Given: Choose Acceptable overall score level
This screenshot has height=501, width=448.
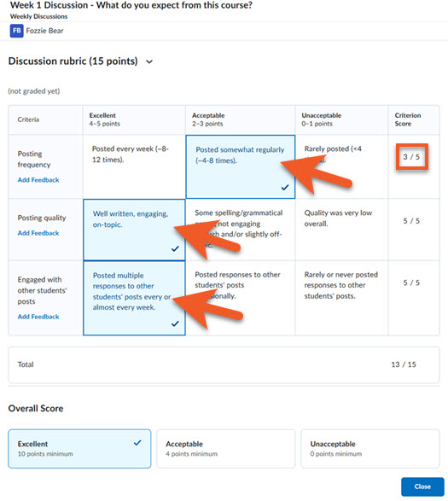Looking at the screenshot, I should point(226,449).
